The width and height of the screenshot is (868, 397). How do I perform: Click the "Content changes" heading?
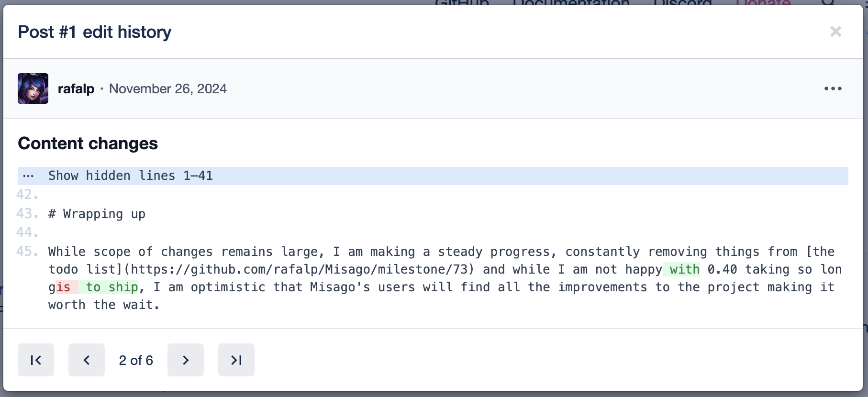tap(88, 143)
